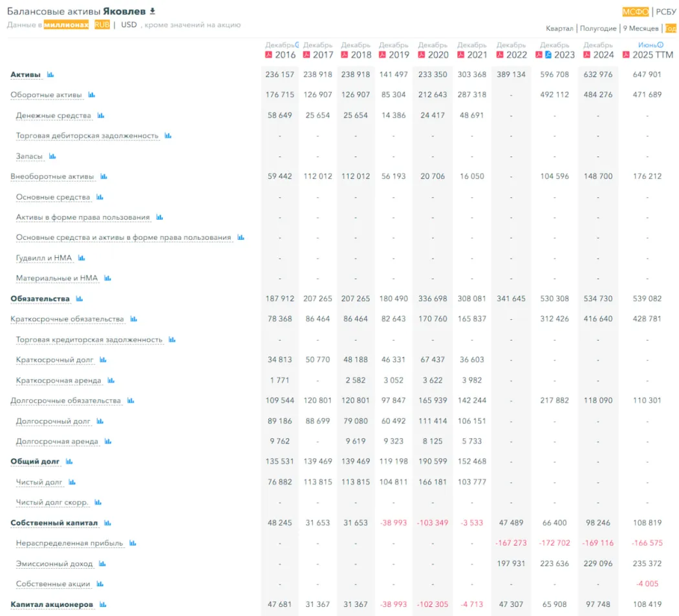Select RUB currency option
This screenshot has width=679, height=616.
pos(102,25)
